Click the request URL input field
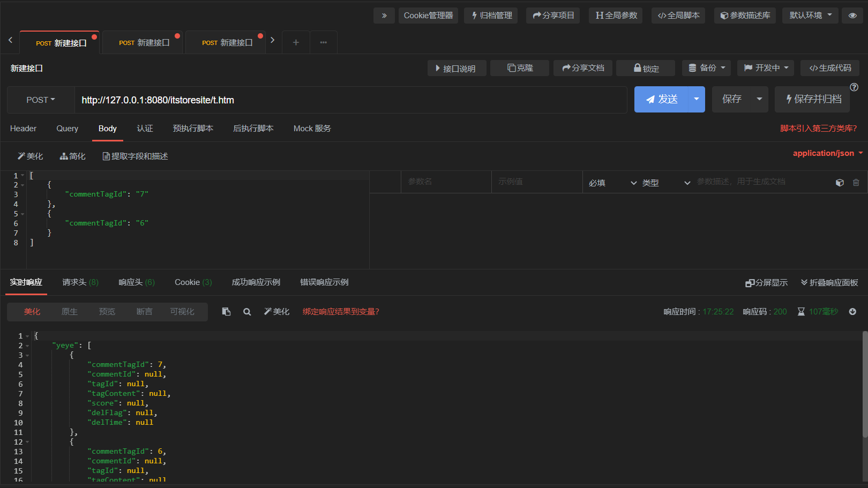 point(350,100)
